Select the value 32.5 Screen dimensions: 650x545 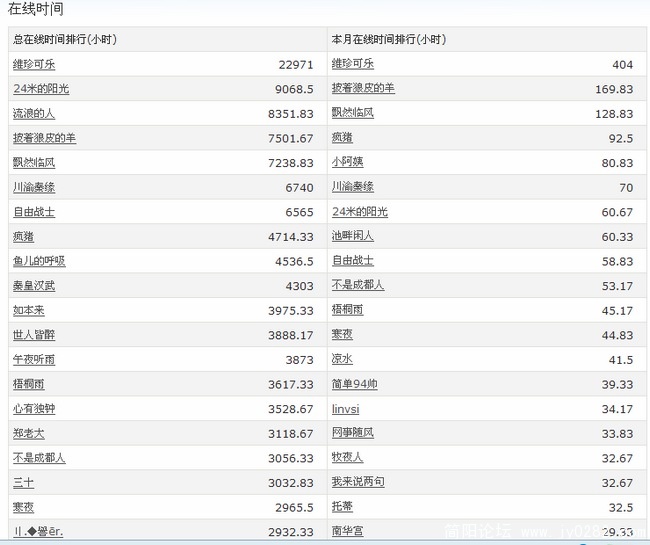click(x=621, y=508)
